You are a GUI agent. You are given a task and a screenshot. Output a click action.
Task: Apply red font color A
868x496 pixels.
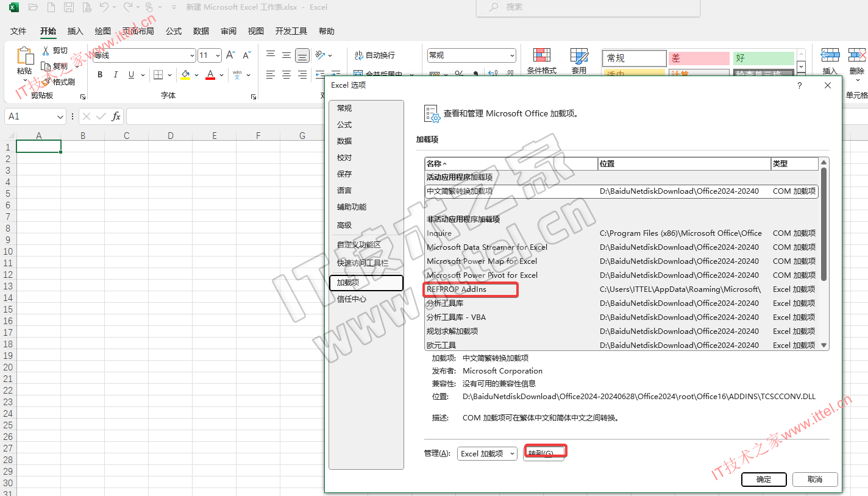210,75
